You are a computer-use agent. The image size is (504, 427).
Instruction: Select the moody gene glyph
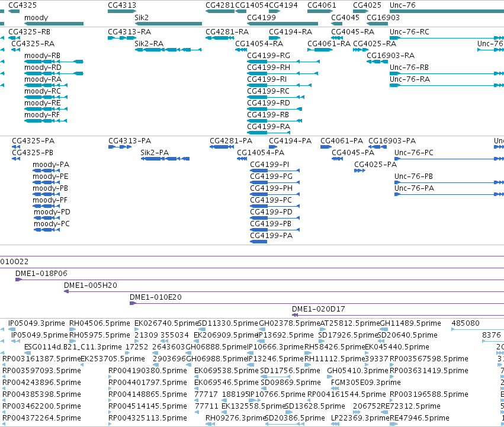[x=54, y=24]
